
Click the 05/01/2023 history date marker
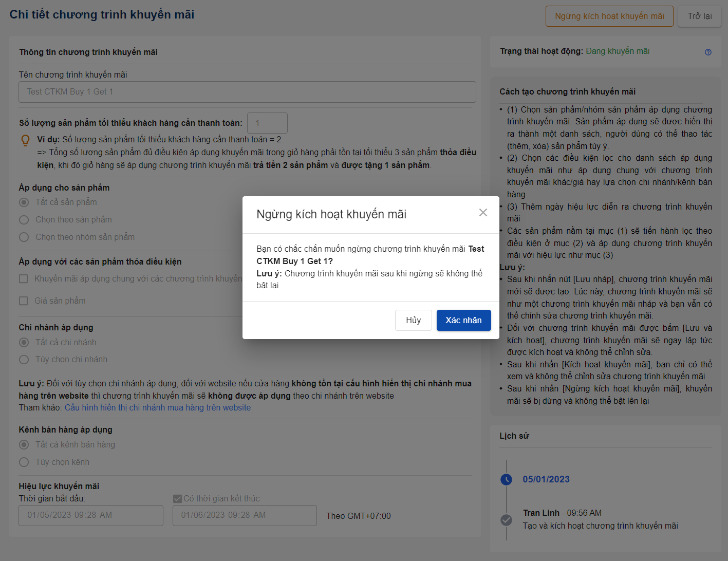(x=546, y=479)
